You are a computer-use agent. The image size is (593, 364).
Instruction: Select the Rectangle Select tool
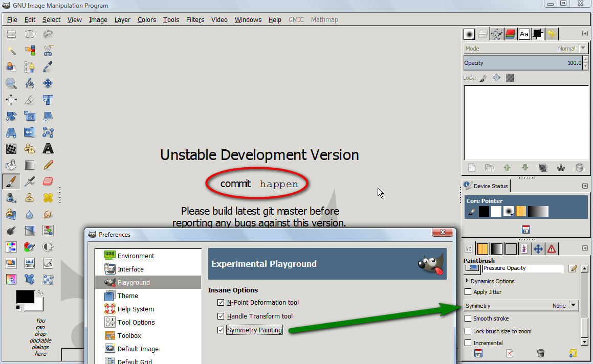(x=11, y=34)
